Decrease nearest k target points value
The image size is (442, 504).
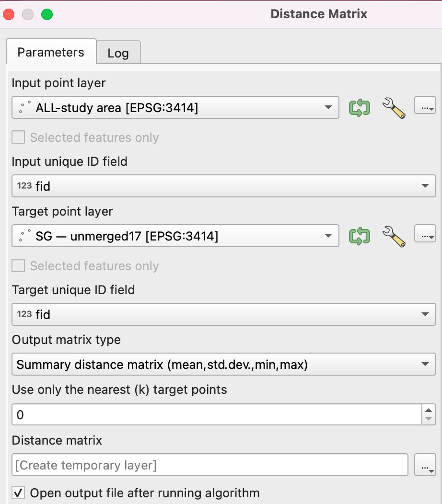(x=429, y=419)
